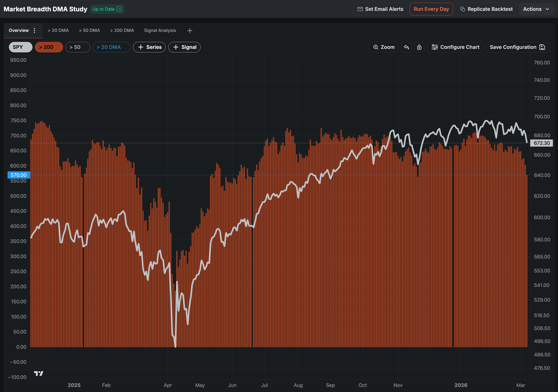Click the Replicate Backtest button
This screenshot has width=558, height=392.
tap(486, 9)
